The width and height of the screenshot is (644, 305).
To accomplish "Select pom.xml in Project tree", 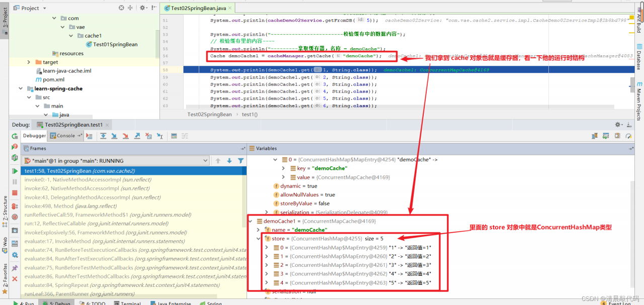I will [49, 79].
